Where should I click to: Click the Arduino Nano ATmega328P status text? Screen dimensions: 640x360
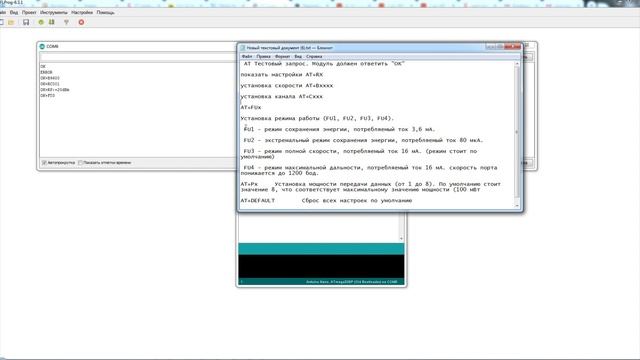351,282
